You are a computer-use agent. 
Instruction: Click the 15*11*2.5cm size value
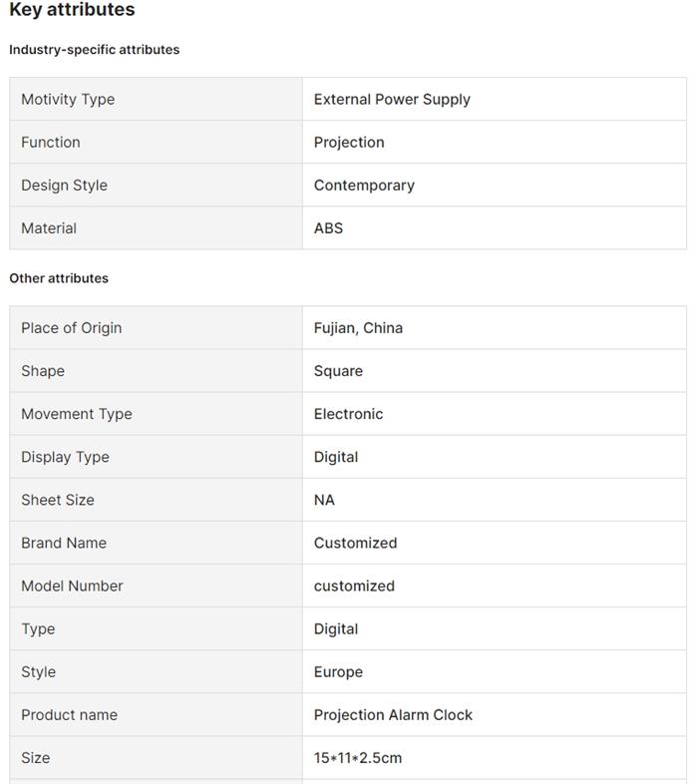[358, 757]
